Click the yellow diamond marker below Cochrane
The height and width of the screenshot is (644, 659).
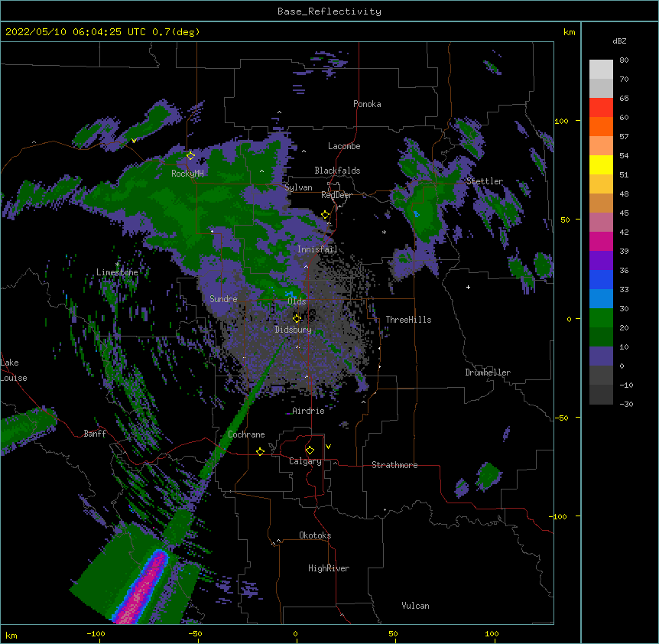[260, 452]
